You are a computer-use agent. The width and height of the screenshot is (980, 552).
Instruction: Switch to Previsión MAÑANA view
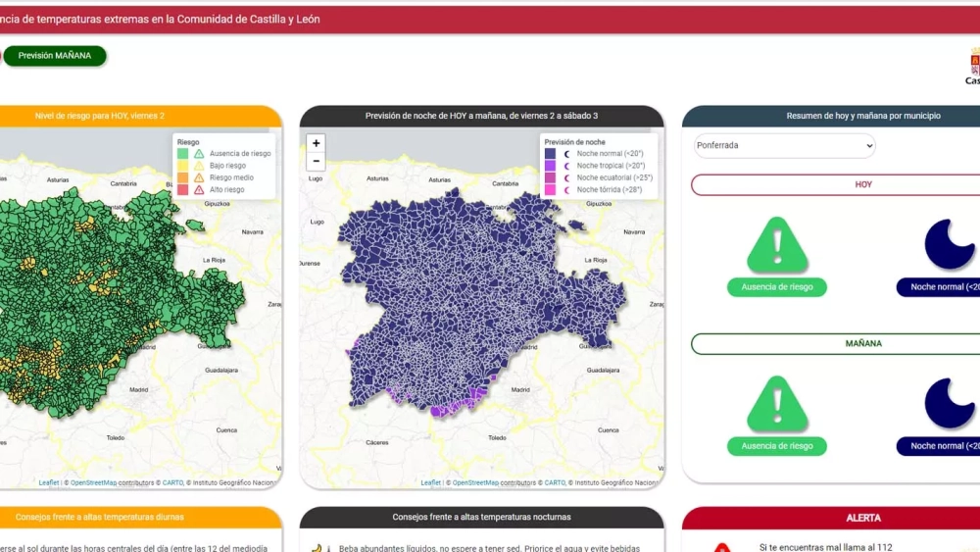pos(55,56)
